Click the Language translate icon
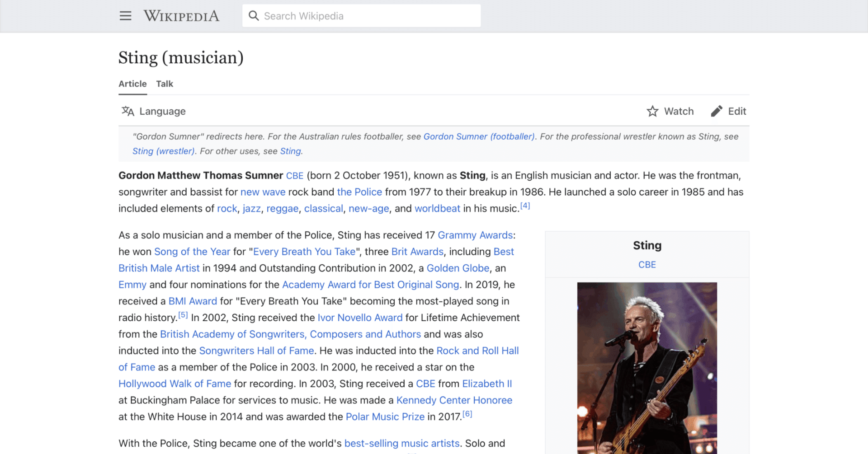The width and height of the screenshot is (868, 454). coord(128,111)
